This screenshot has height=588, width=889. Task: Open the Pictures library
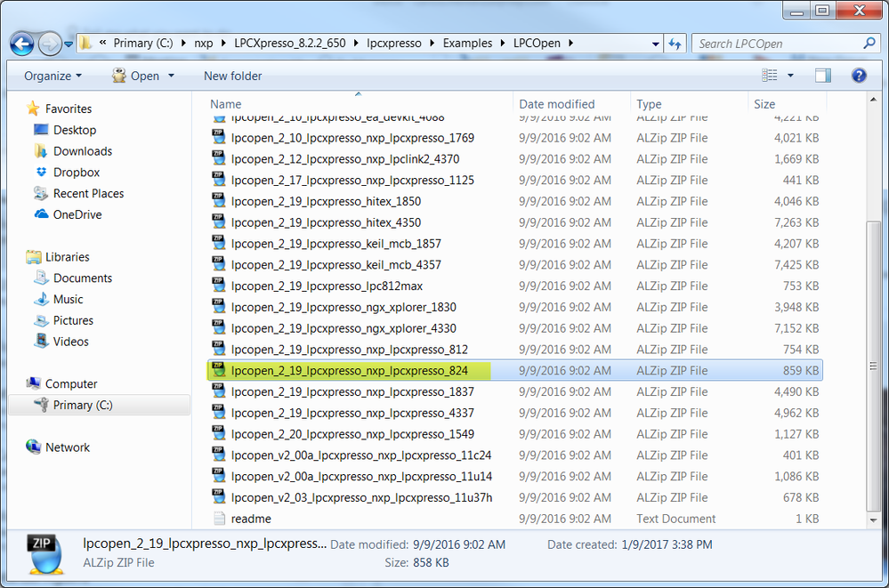click(73, 320)
